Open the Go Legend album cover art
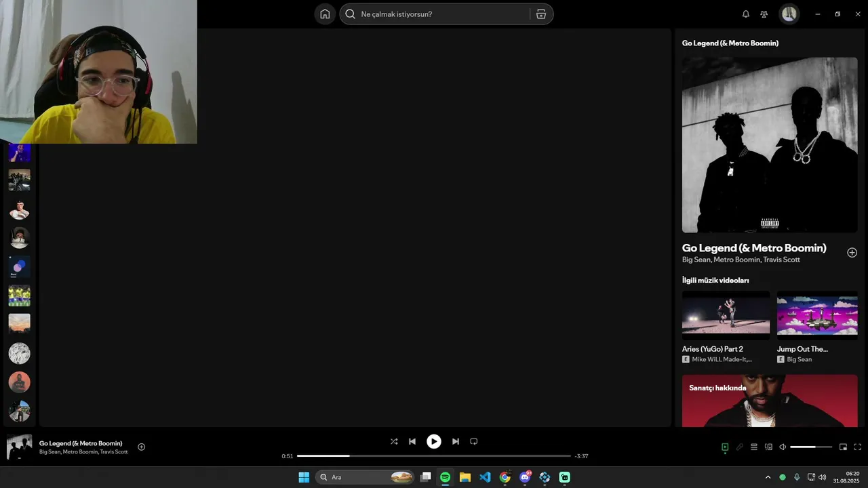 pos(770,144)
